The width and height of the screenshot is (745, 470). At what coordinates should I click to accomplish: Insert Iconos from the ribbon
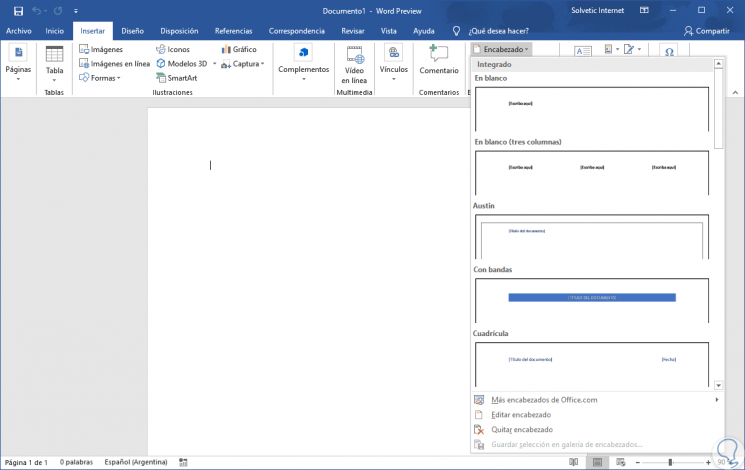click(173, 49)
